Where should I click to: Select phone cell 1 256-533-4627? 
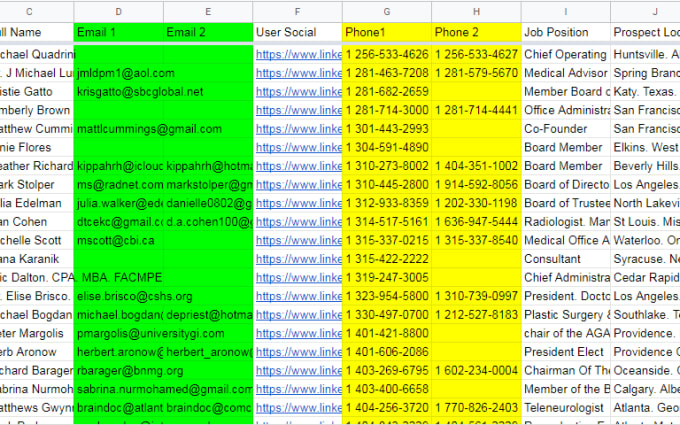(476, 55)
